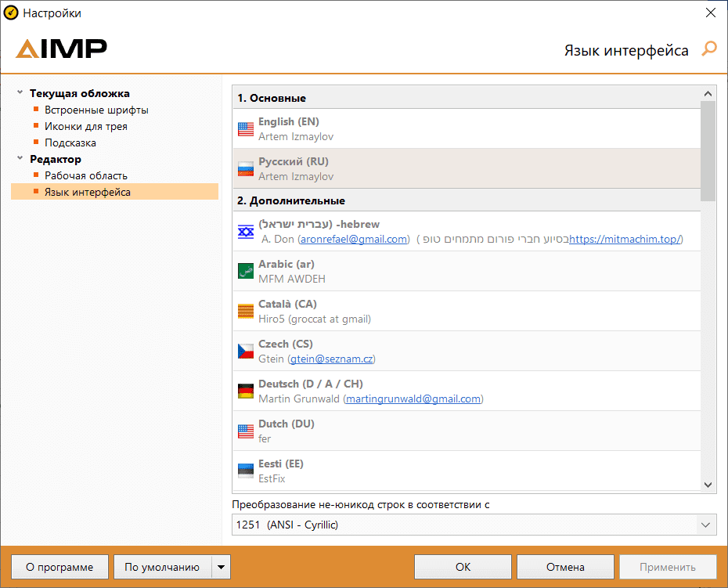Select the Русский (RU) language entry
Screen dimensions: 728x588
coord(467,168)
